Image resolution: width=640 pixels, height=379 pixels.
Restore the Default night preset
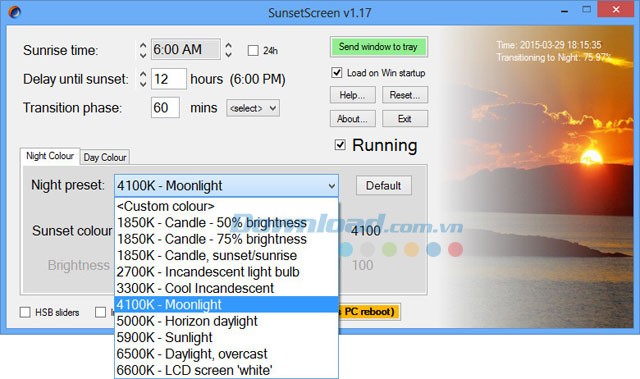pos(384,186)
